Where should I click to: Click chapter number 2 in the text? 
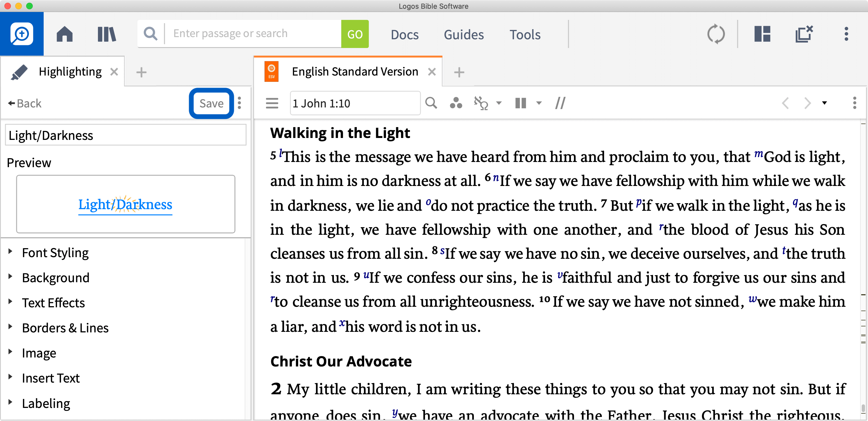tap(276, 389)
